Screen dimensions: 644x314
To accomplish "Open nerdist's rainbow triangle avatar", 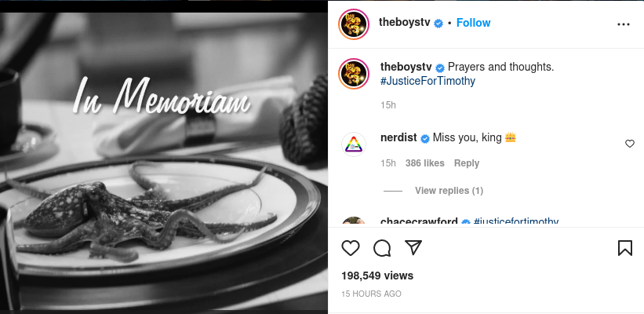I will coord(354,144).
